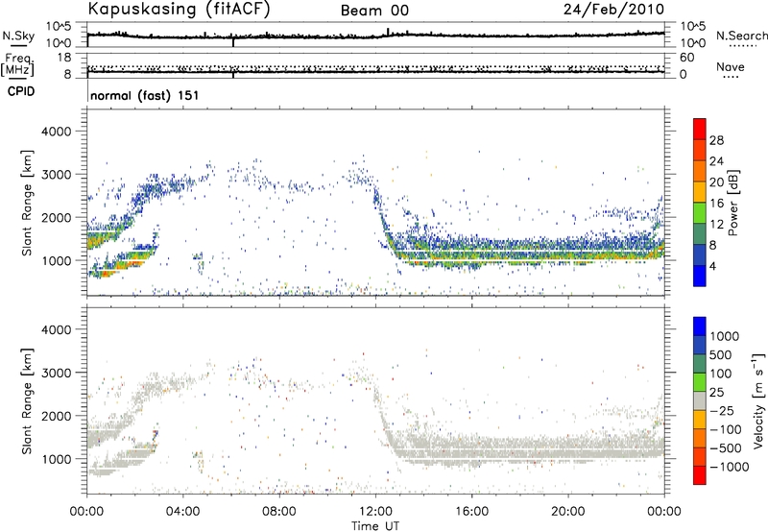Click the '-1000' value on Velocity colorbar
768x532 pixels.
pos(730,467)
